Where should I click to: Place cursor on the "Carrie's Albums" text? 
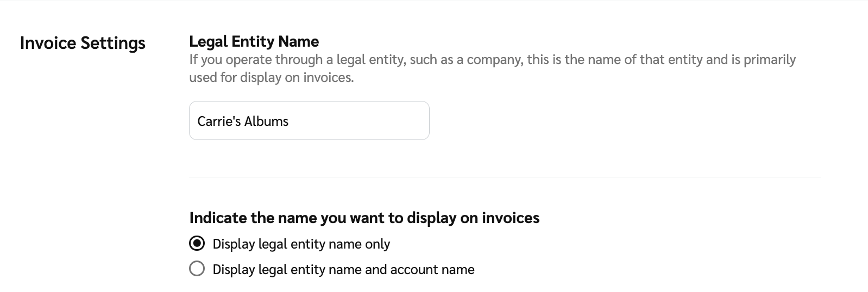coord(243,121)
